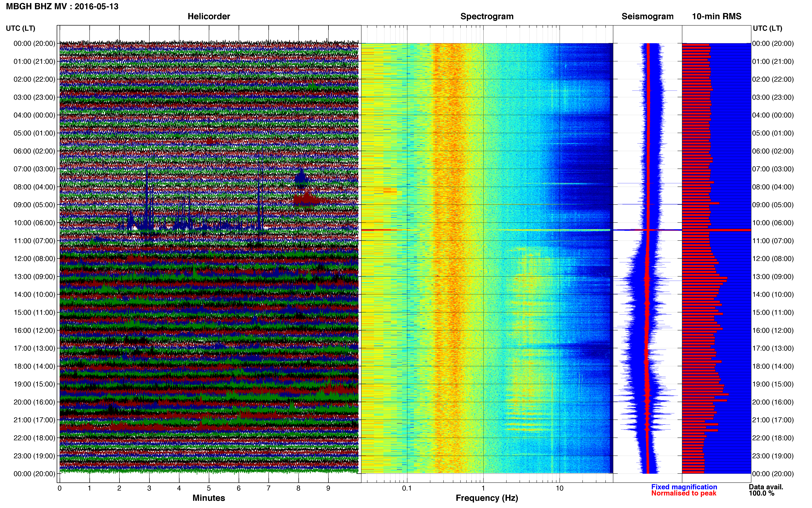Image resolution: width=812 pixels, height=508 pixels.
Task: Click the '10' frequency axis tick
Action: point(559,488)
